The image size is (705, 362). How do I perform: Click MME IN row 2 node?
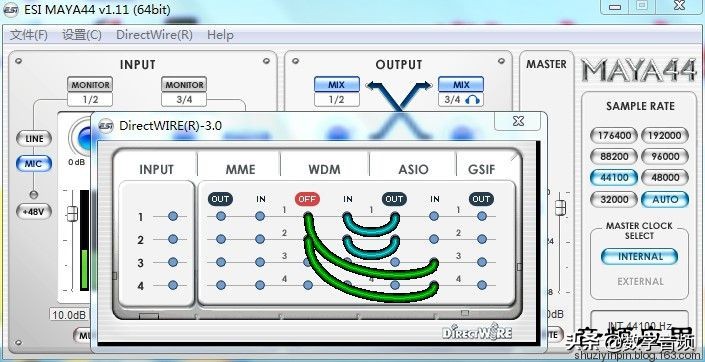point(260,239)
